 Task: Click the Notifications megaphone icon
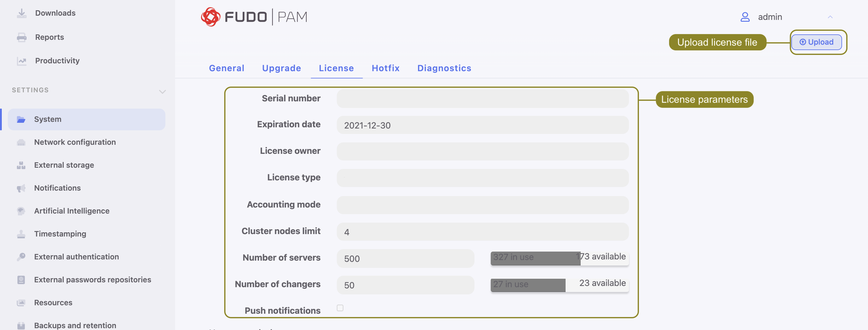point(21,188)
